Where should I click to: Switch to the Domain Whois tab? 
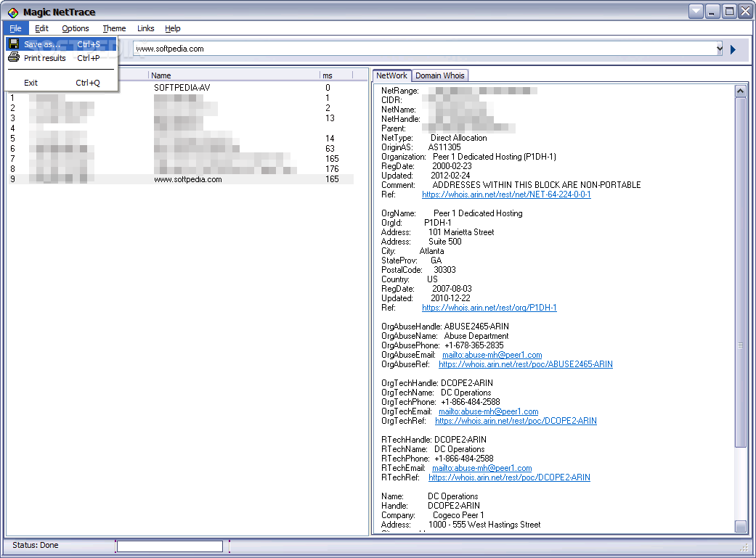click(x=439, y=75)
